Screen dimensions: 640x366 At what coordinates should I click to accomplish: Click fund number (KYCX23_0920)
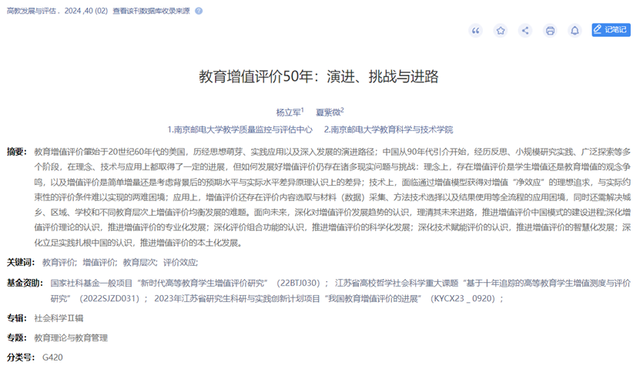[x=463, y=299]
